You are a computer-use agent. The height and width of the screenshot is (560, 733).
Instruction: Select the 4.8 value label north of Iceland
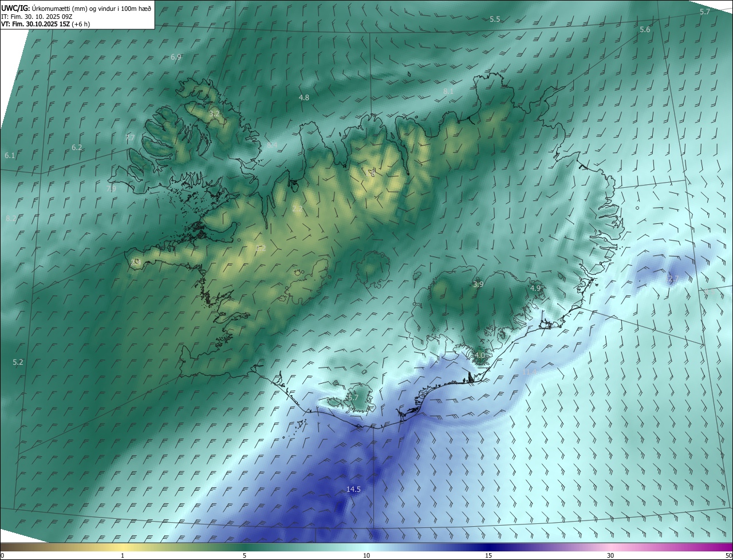(x=304, y=97)
